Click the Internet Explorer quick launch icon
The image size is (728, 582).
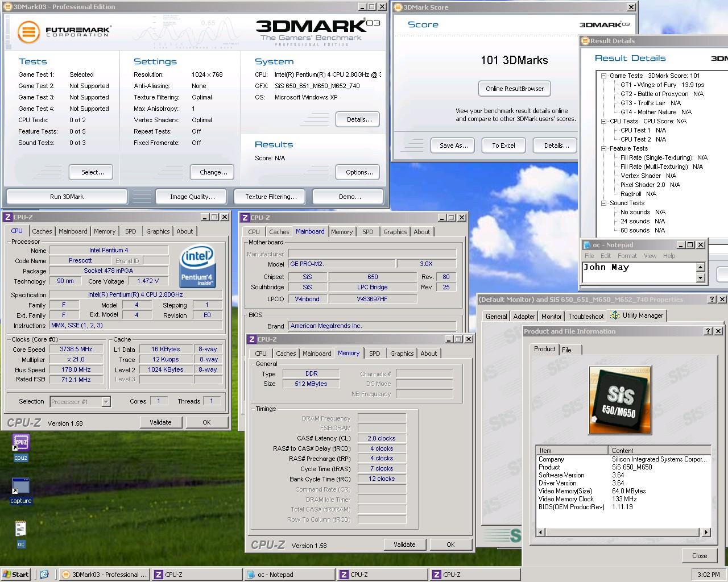[x=44, y=575]
